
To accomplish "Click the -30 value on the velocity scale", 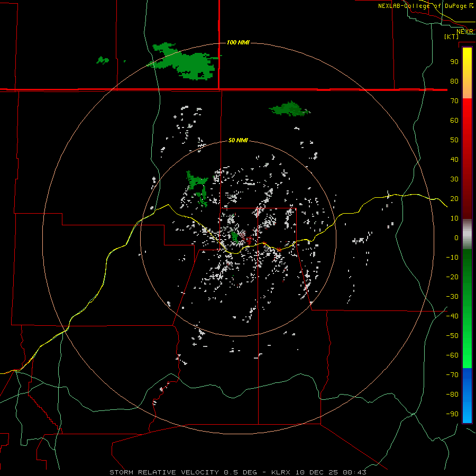I will tap(452, 297).
